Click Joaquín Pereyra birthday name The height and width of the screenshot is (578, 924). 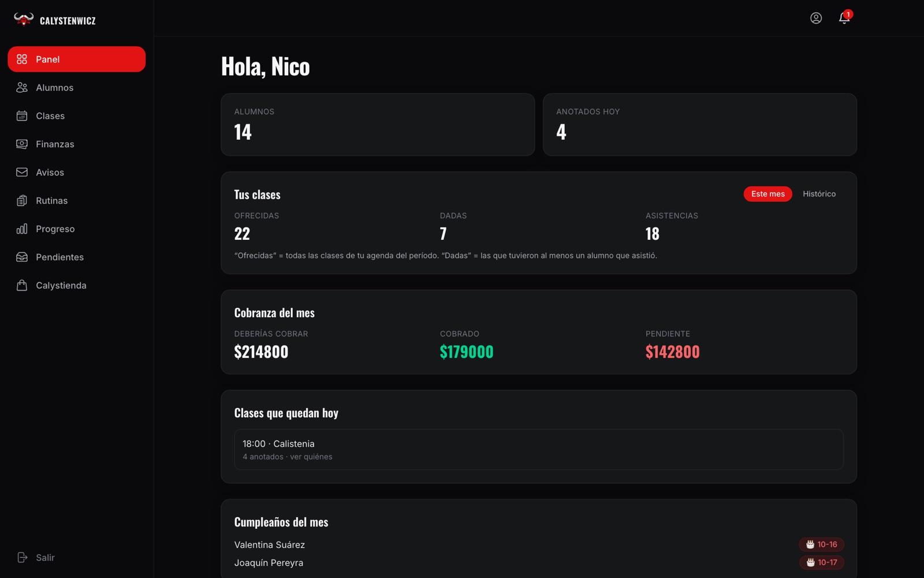click(269, 562)
